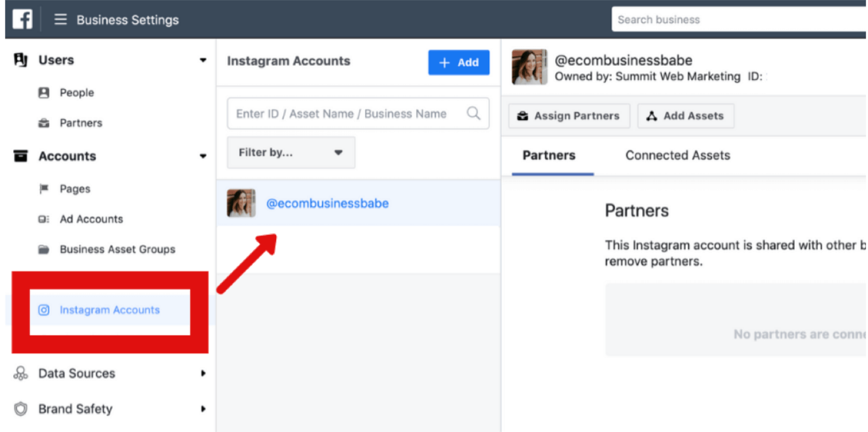The image size is (868, 432).
Task: Click the Business Asset Groups folder icon
Action: (x=44, y=250)
